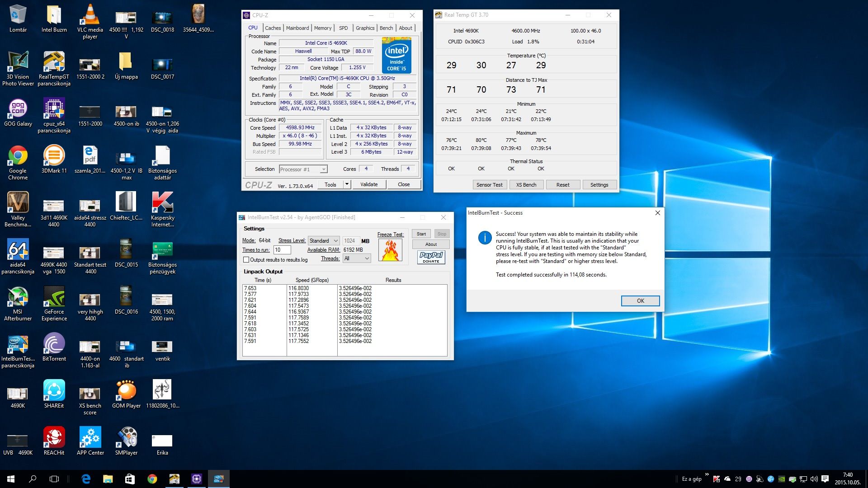Click Close button in CPU-Z
Screen dimensions: 868x488
pos(404,184)
